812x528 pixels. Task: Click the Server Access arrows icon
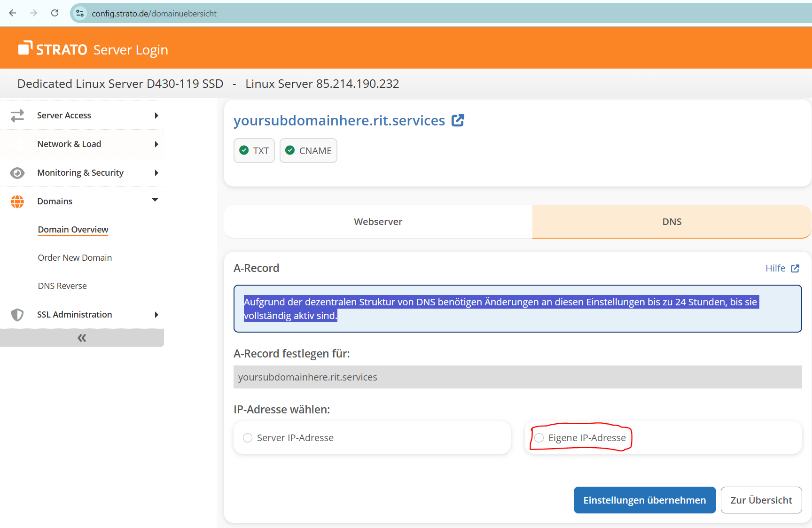17,116
